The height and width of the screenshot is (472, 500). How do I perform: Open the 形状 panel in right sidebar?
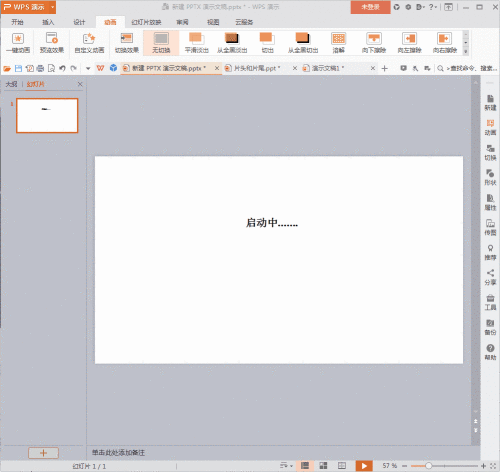pos(490,178)
